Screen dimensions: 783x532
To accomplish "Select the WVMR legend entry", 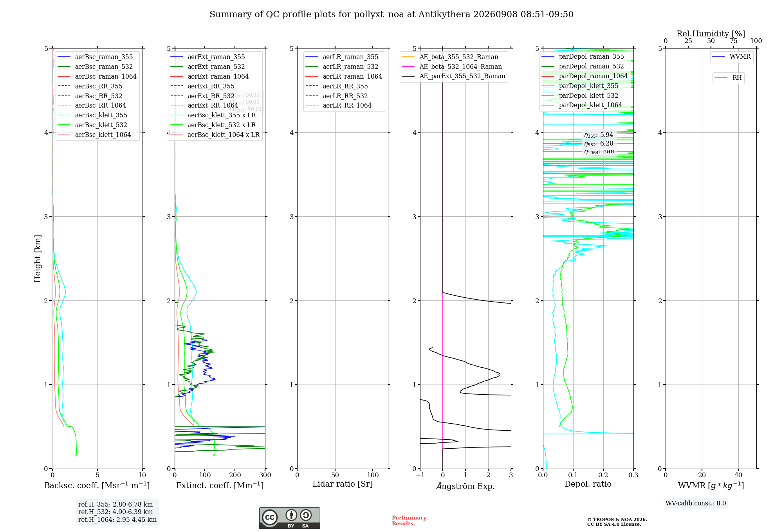I will (732, 57).
